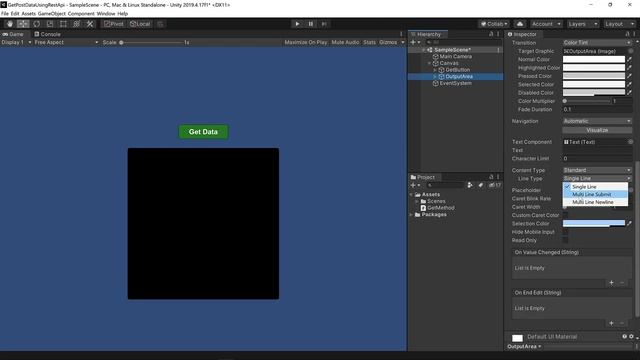The width and height of the screenshot is (640, 360).
Task: Open the Layout dropdown
Action: tap(619, 24)
